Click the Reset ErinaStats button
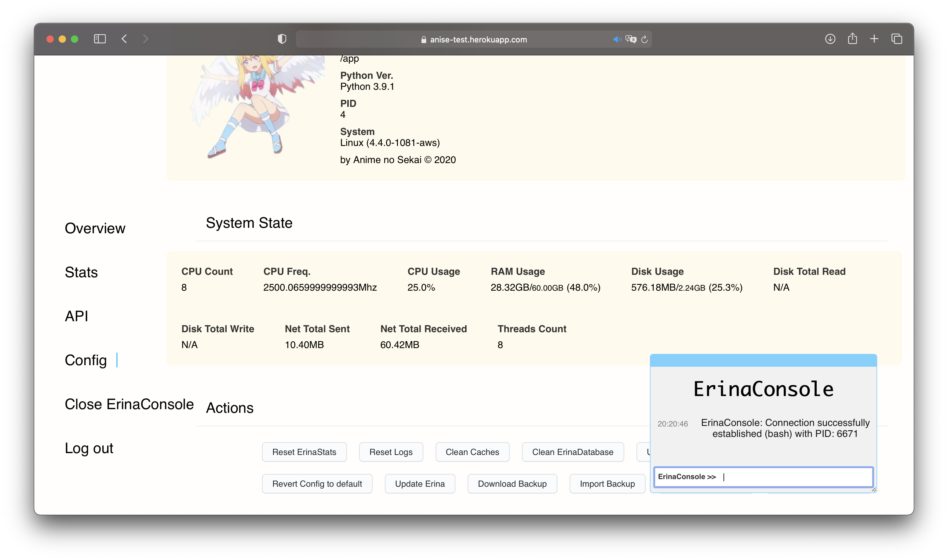The image size is (948, 560). (304, 452)
